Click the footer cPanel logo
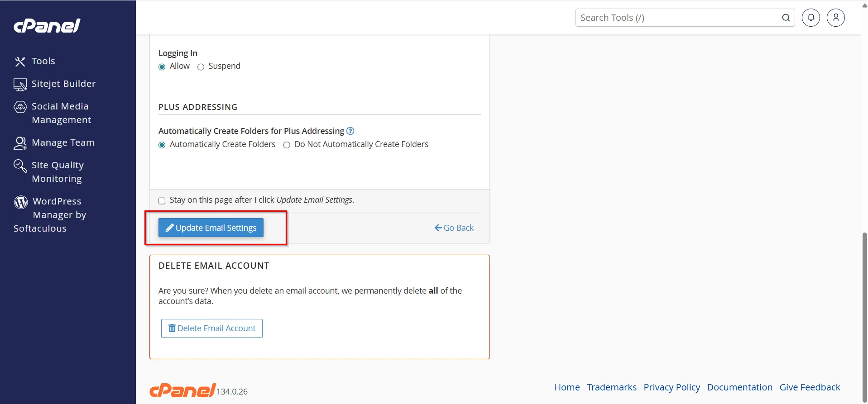Viewport: 868px width, 404px height. (x=182, y=390)
